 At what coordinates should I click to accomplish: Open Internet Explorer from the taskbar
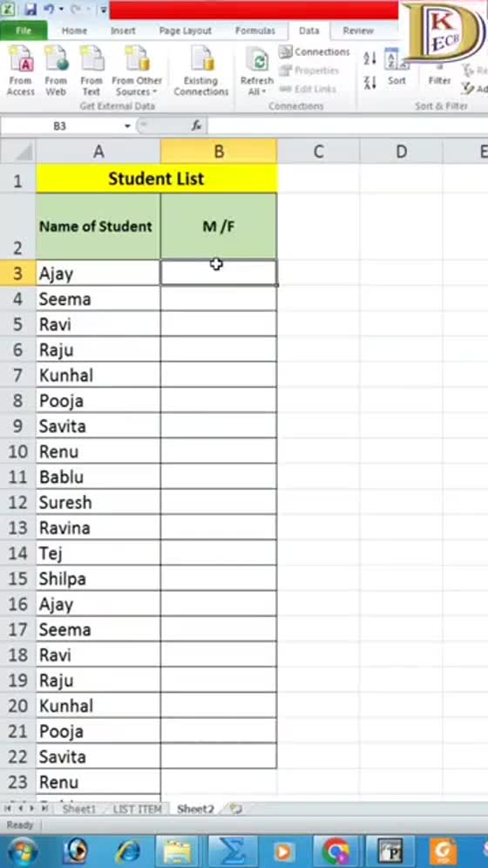[x=128, y=851]
